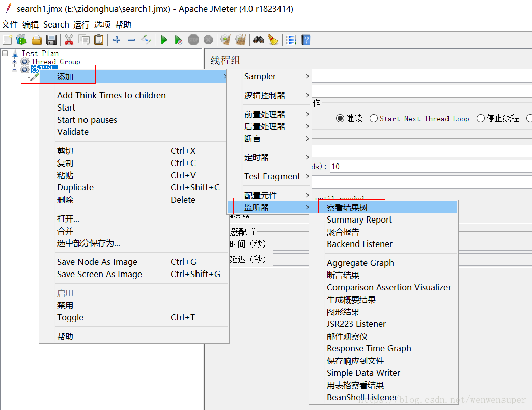This screenshot has height=410, width=532.
Task: Open the Search menu
Action: (x=56, y=25)
